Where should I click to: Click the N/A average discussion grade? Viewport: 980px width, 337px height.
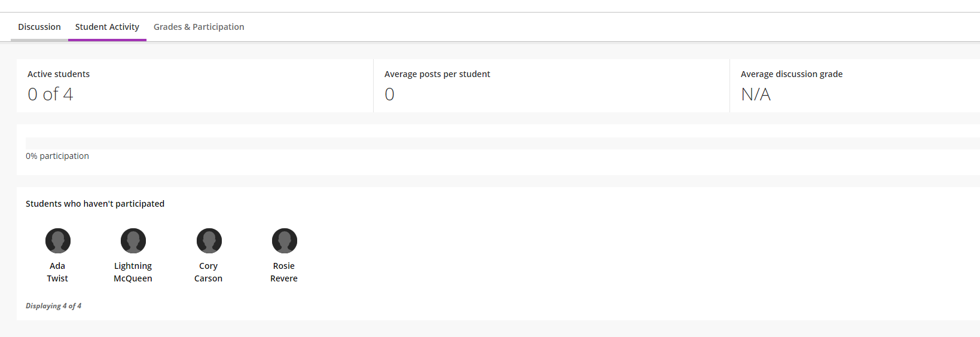(756, 94)
